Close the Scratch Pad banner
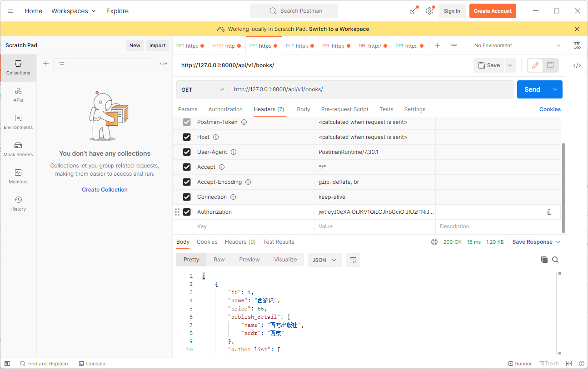Viewport: 588px width, 369px height. 577,29
